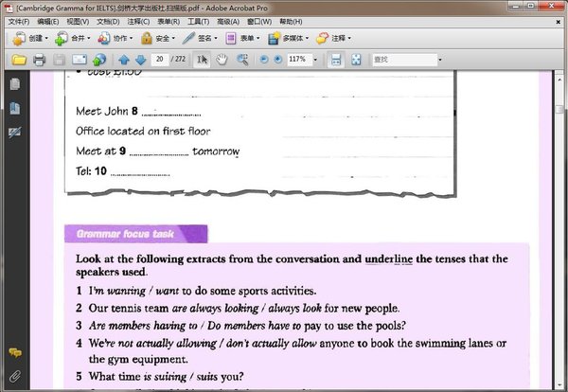Open the Edit (E) menu
The image size is (568, 392).
click(x=48, y=22)
